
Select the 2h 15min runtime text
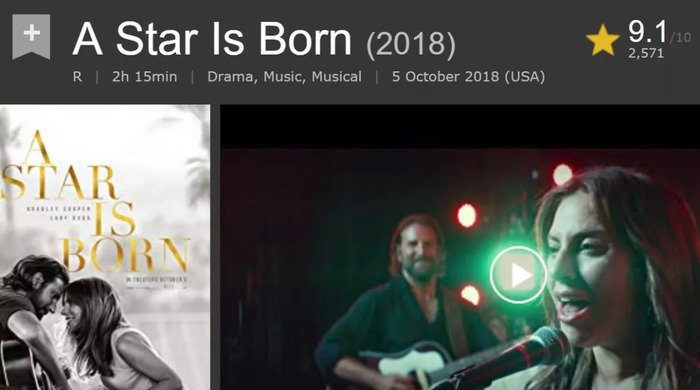pos(144,77)
